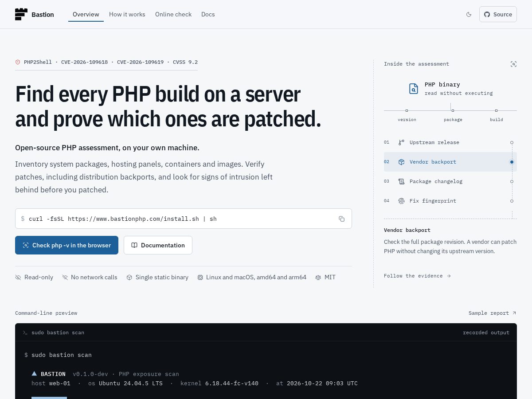Click the 'Command-line preview' label
The width and height of the screenshot is (532, 399).
pyautogui.click(x=46, y=313)
